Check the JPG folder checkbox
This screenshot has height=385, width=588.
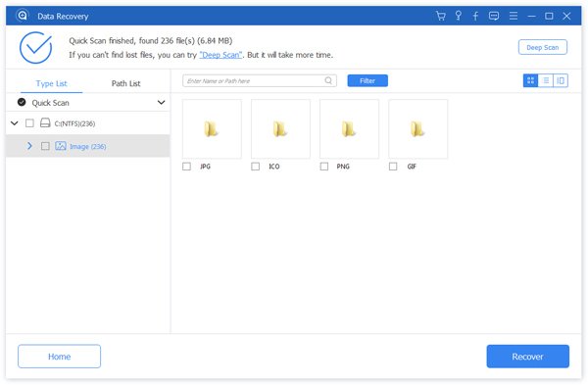(x=186, y=167)
